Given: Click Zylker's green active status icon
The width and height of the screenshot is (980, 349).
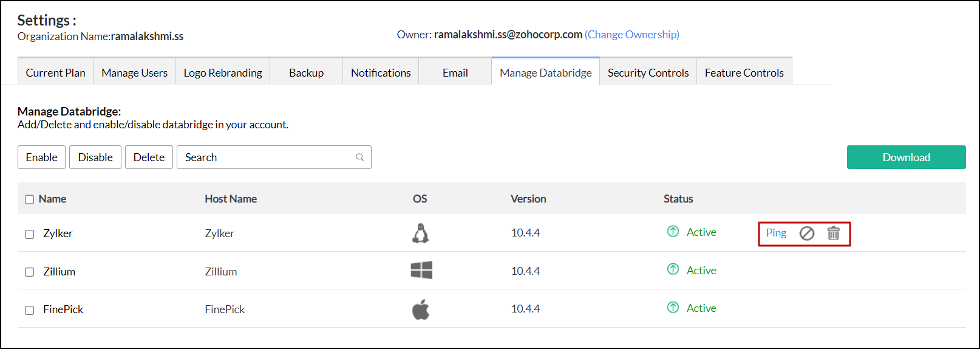Looking at the screenshot, I should 673,232.
